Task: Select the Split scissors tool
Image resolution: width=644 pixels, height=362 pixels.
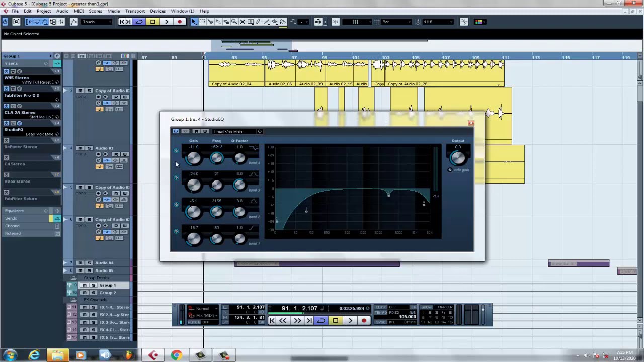Action: tap(210, 22)
